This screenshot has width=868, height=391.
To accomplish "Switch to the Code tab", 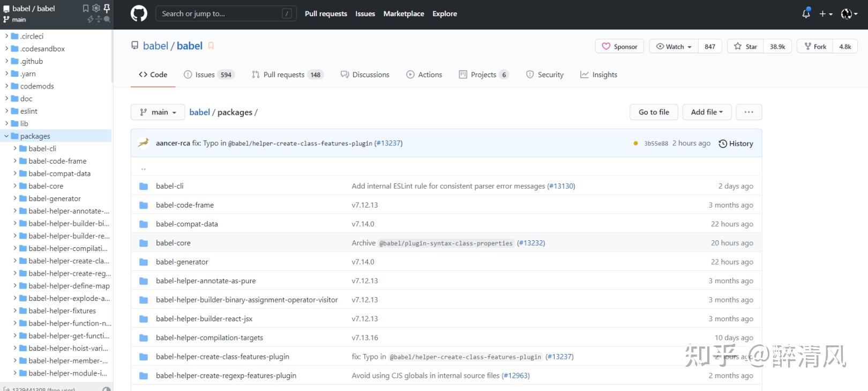I will [153, 75].
